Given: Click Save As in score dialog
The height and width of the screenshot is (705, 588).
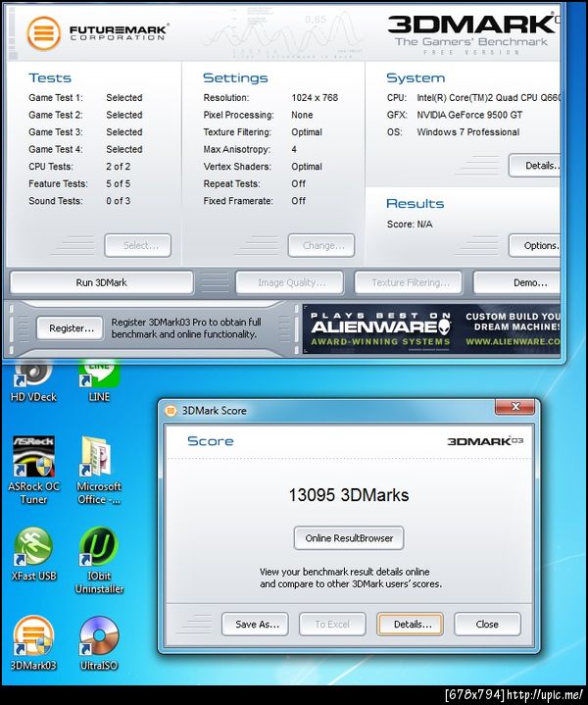Looking at the screenshot, I should (256, 624).
